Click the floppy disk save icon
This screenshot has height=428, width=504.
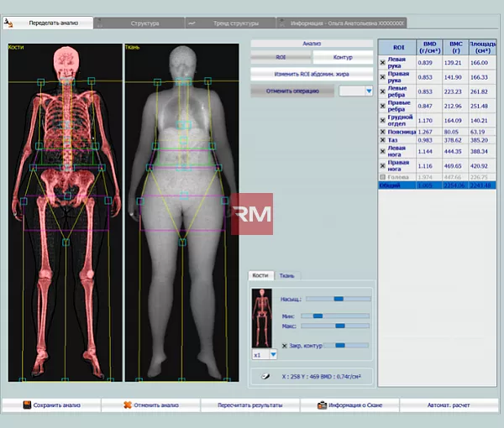click(27, 405)
